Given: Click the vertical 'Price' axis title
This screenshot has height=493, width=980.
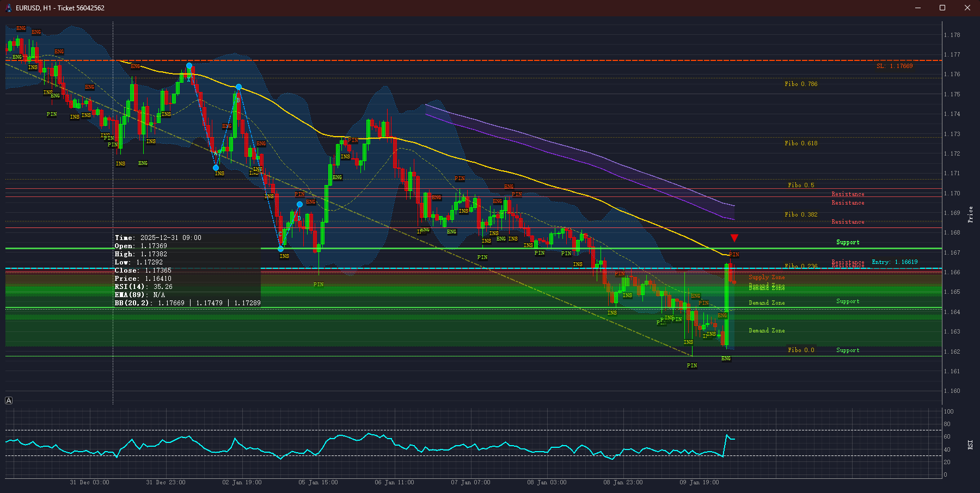Looking at the screenshot, I should point(970,214).
